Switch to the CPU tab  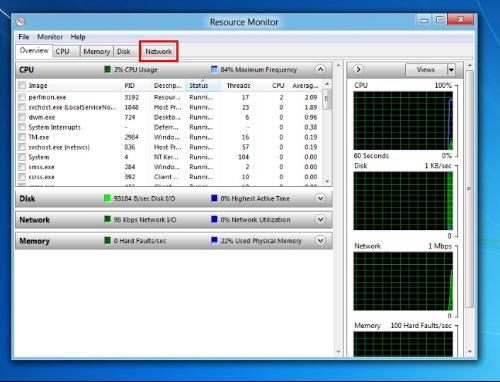point(66,51)
